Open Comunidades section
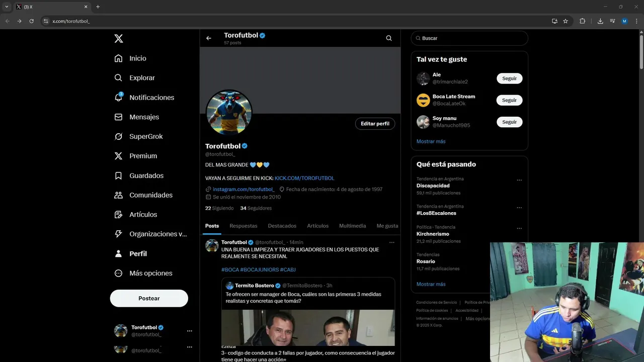This screenshot has width=644, height=362. pos(144,195)
